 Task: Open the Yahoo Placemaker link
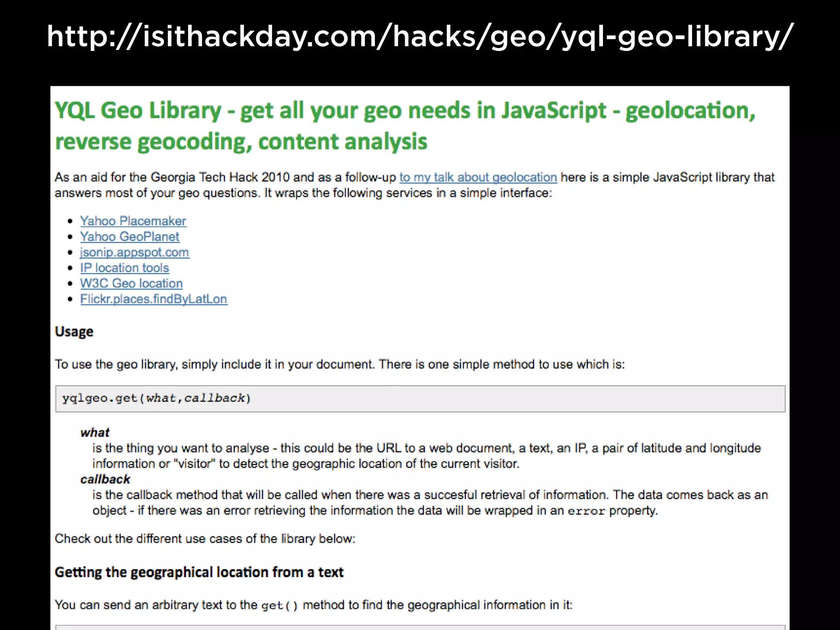click(133, 221)
